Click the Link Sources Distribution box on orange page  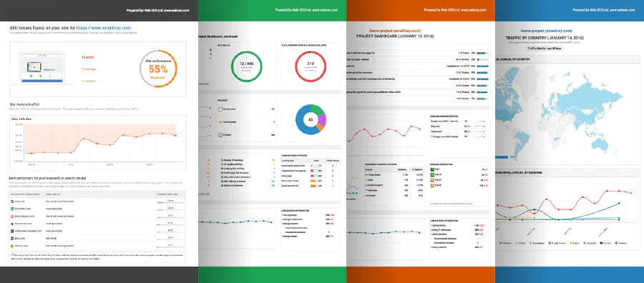459,239
